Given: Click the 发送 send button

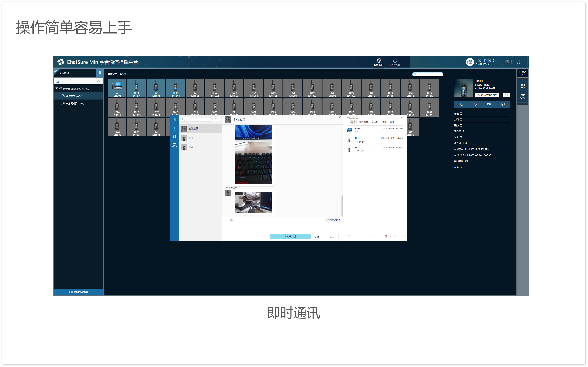Looking at the screenshot, I should [332, 237].
